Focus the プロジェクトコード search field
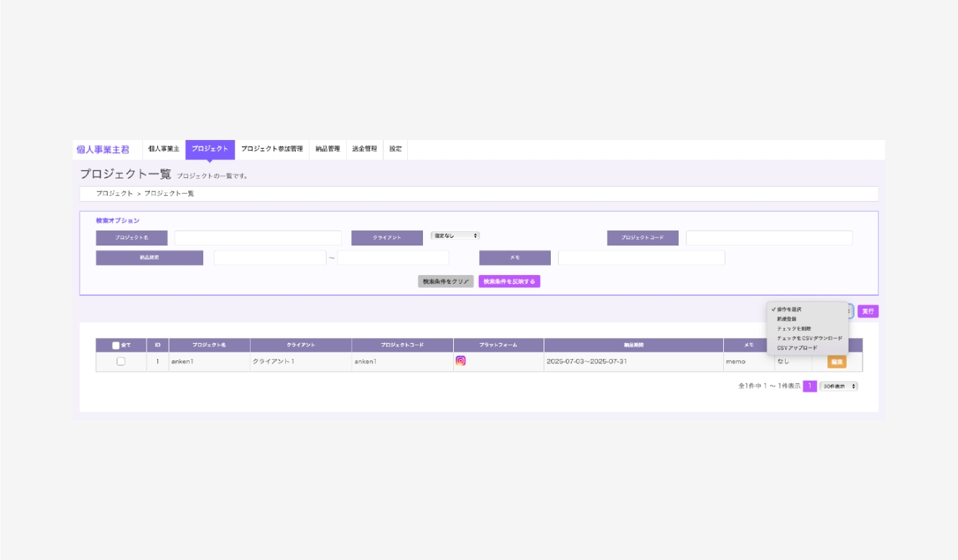The height and width of the screenshot is (560, 958). [x=769, y=238]
